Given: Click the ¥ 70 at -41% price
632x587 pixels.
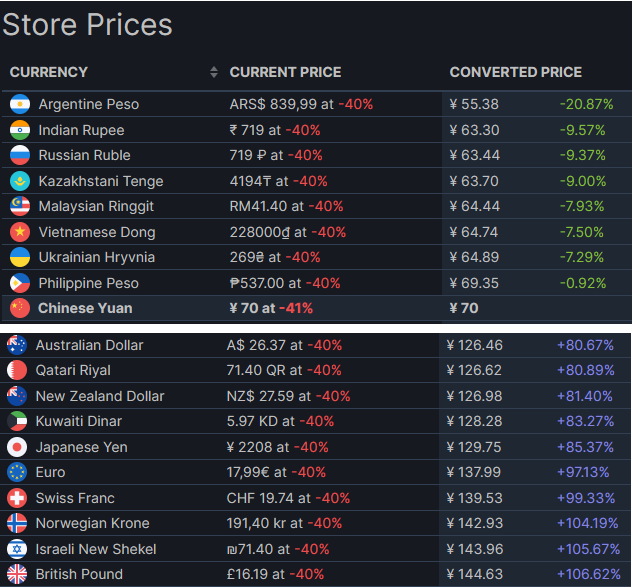Looking at the screenshot, I should pos(271,308).
